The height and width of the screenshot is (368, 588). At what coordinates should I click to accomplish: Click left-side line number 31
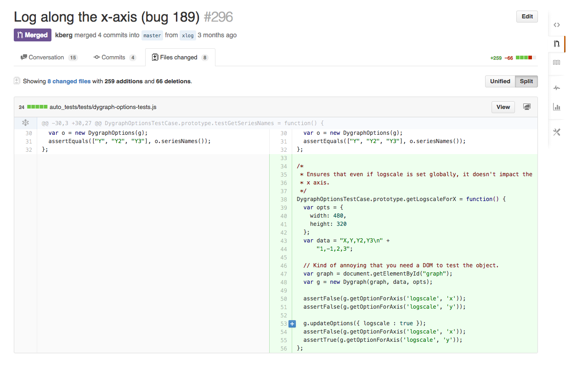(28, 142)
